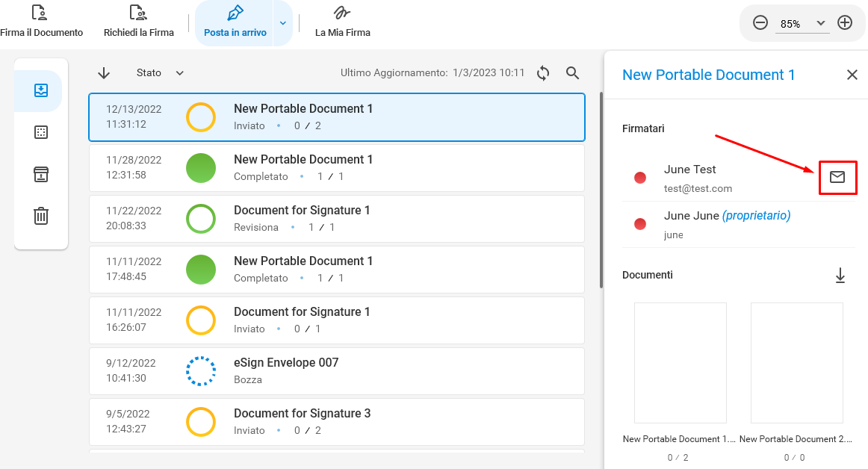Screen dimensions: 868x469
Task: Click yellow status ring of Document for Signature 3
Action: (x=200, y=422)
